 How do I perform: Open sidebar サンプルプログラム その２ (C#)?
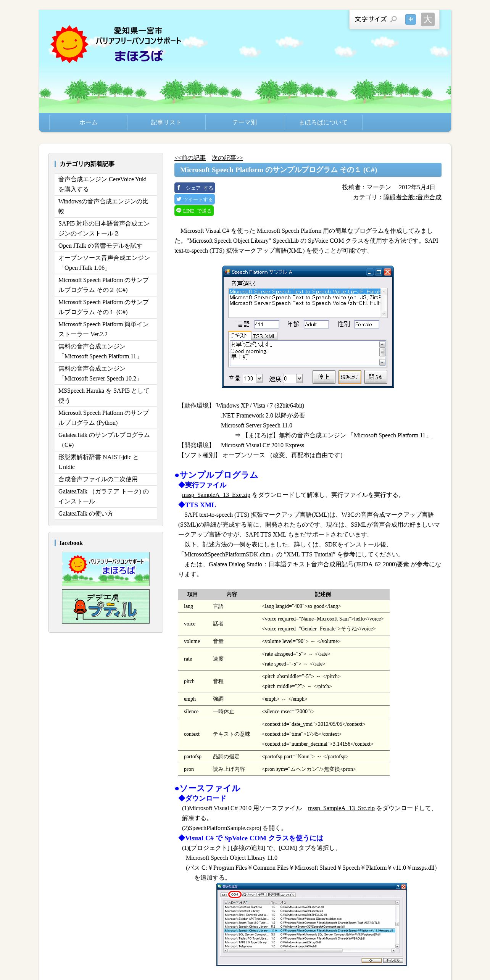(106, 285)
